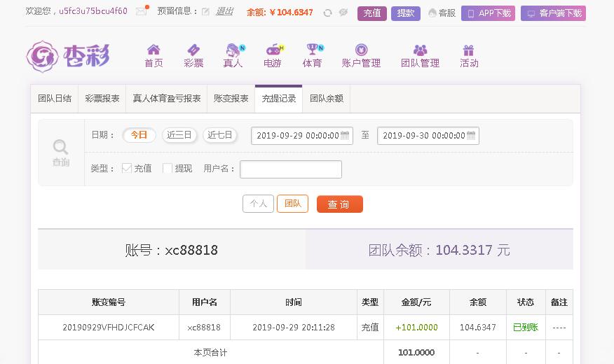Open start date calendar icon
The image size is (614, 364).
345,135
